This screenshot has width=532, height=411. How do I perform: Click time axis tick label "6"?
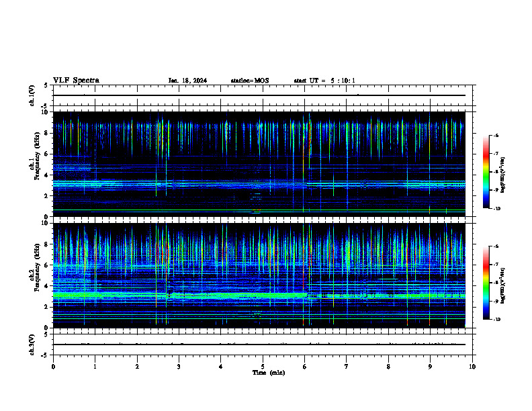(304, 367)
